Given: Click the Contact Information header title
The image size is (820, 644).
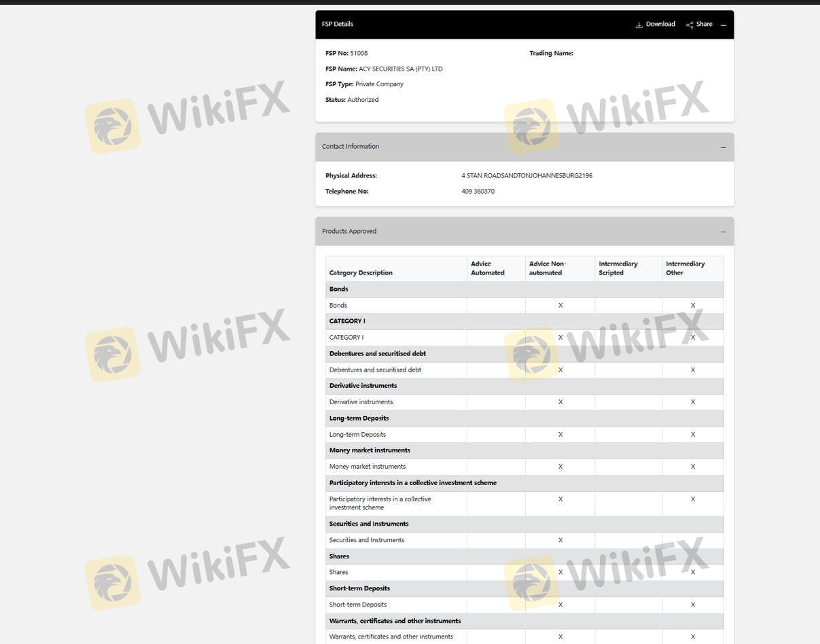Looking at the screenshot, I should 351,146.
